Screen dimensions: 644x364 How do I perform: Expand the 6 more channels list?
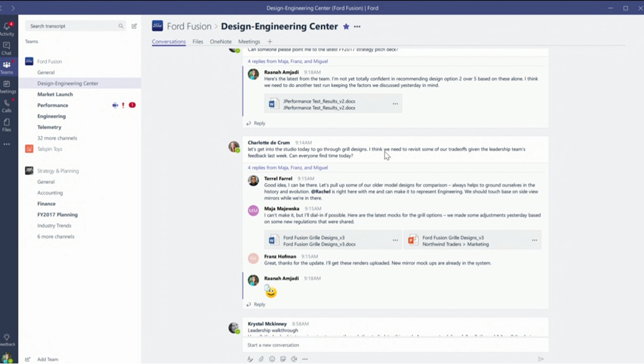point(55,237)
